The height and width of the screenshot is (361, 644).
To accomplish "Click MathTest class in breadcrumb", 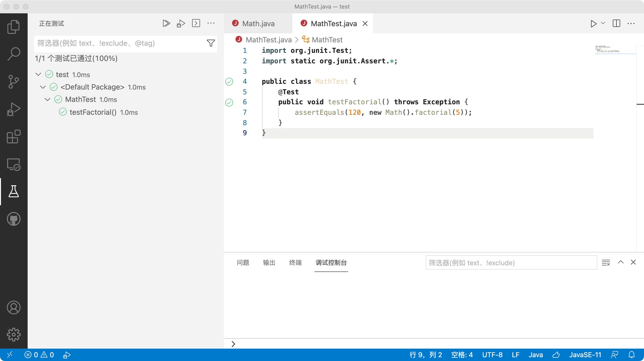I will [x=327, y=40].
